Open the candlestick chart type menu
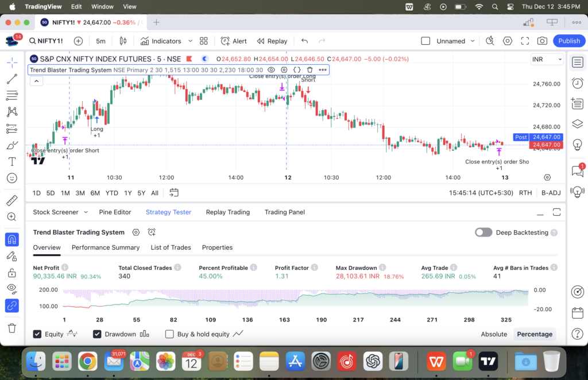The image size is (588, 380). click(x=123, y=41)
